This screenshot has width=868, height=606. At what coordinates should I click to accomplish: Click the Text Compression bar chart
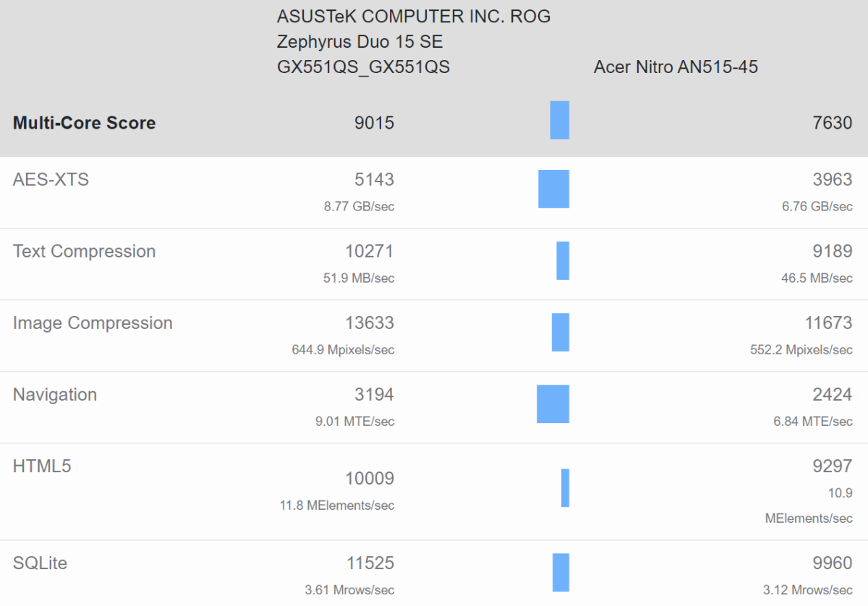pos(561,259)
